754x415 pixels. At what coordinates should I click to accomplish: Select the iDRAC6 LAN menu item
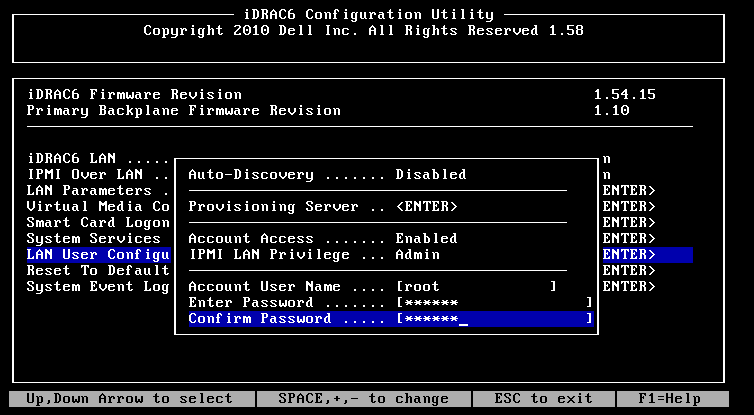click(98, 158)
